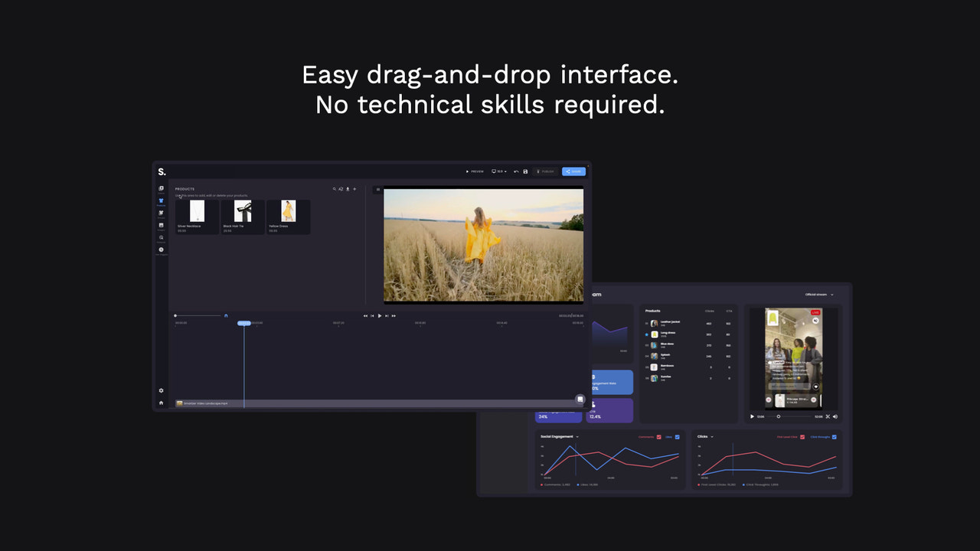Click the undo icon in the top toolbar
The height and width of the screenshot is (551, 980).
pos(516,171)
